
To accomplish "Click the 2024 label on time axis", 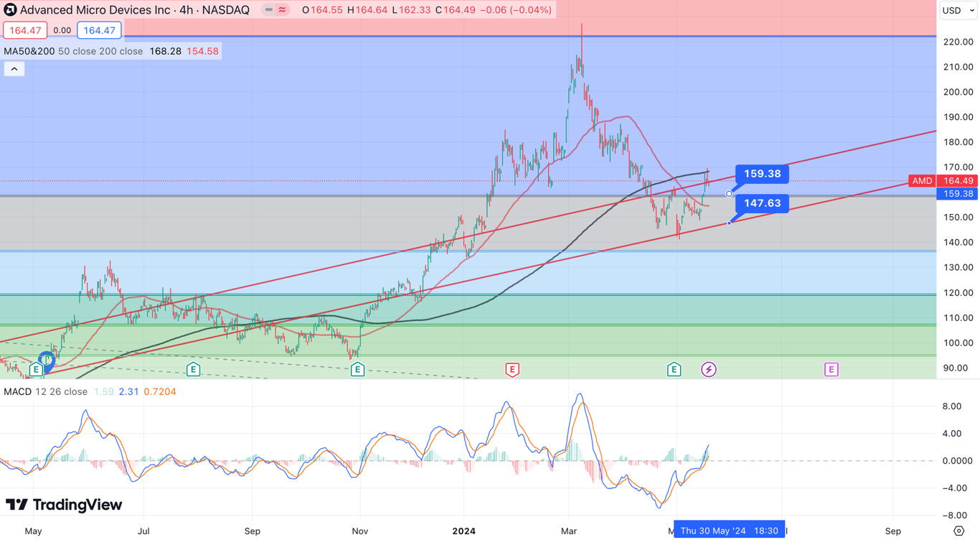I will [464, 531].
